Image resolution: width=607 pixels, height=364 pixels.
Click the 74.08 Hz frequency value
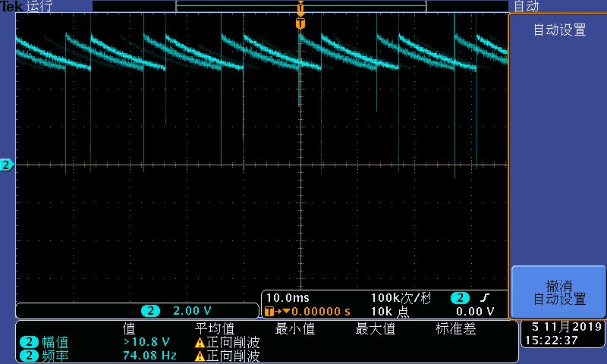(x=149, y=355)
